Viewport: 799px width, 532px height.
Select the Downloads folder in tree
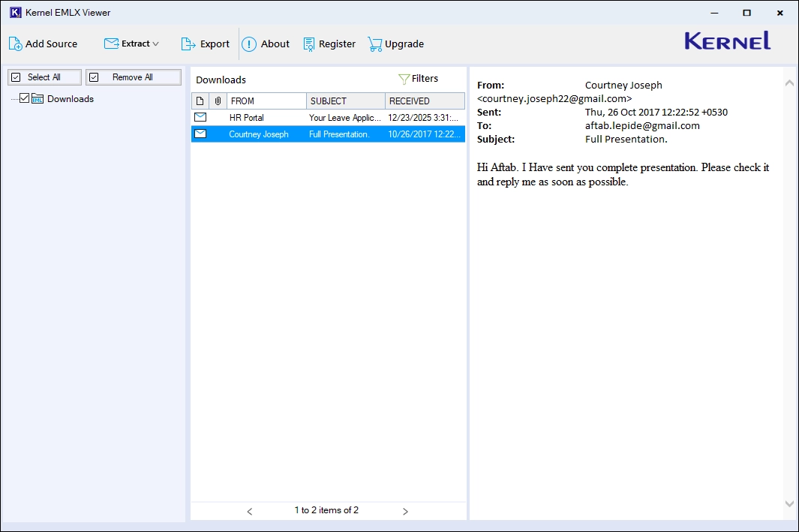[71, 99]
